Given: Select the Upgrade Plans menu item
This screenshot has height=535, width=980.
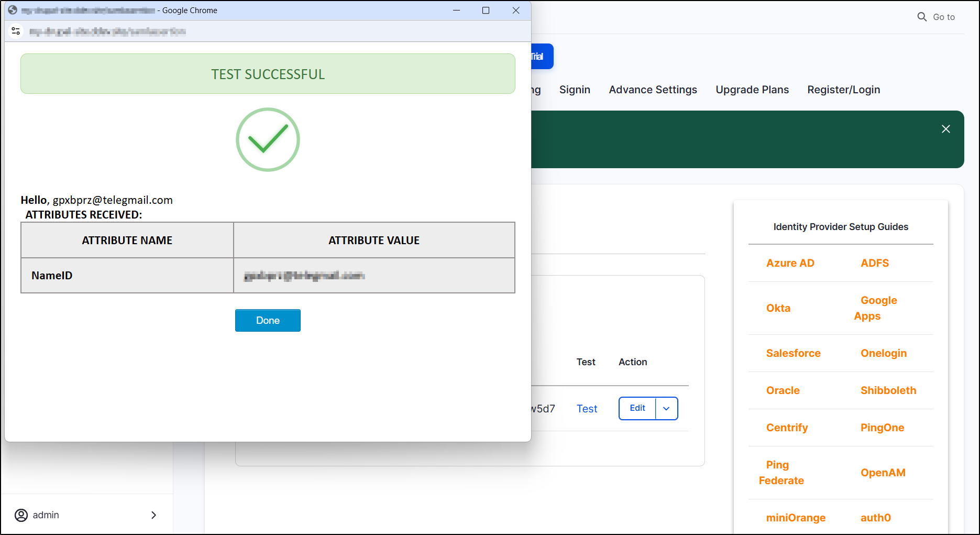Looking at the screenshot, I should 752,90.
